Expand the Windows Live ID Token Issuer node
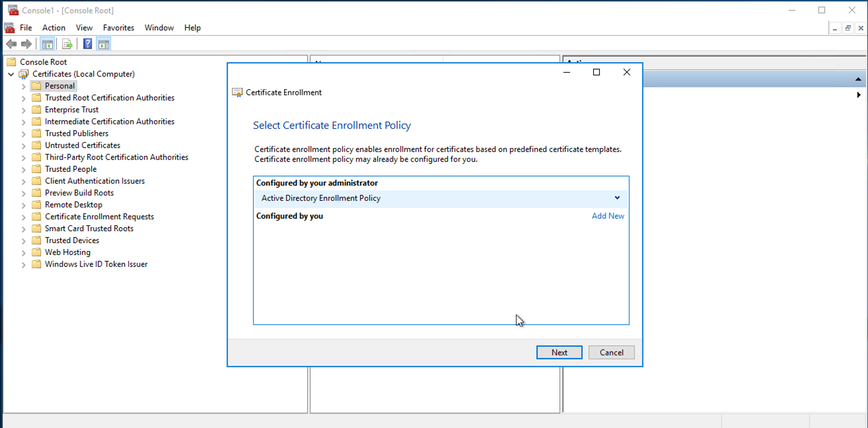This screenshot has height=428, width=868. (23, 265)
